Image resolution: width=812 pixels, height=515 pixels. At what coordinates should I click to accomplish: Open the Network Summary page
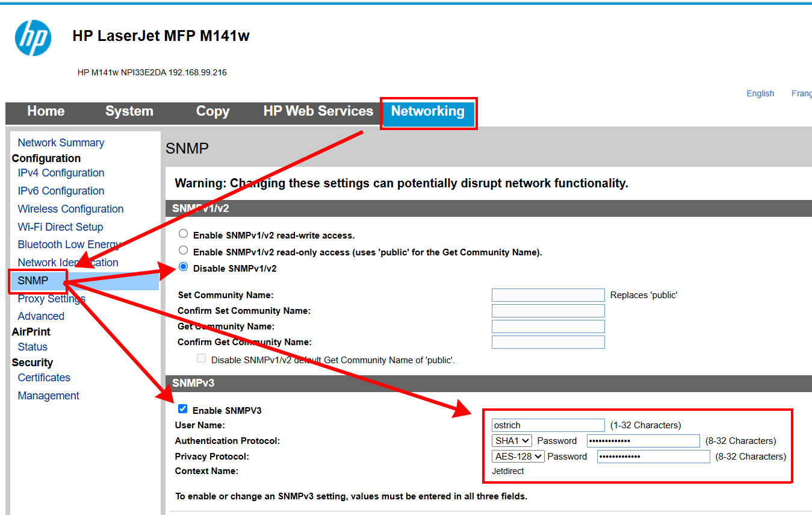coord(60,142)
